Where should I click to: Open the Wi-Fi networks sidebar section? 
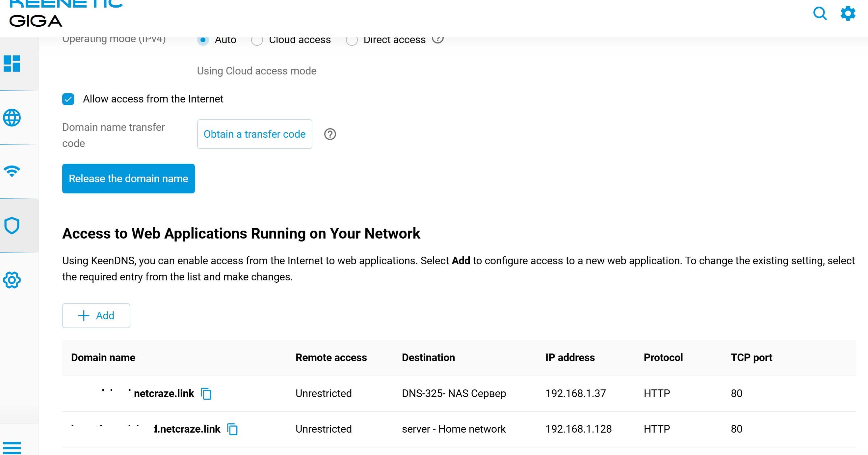12,171
